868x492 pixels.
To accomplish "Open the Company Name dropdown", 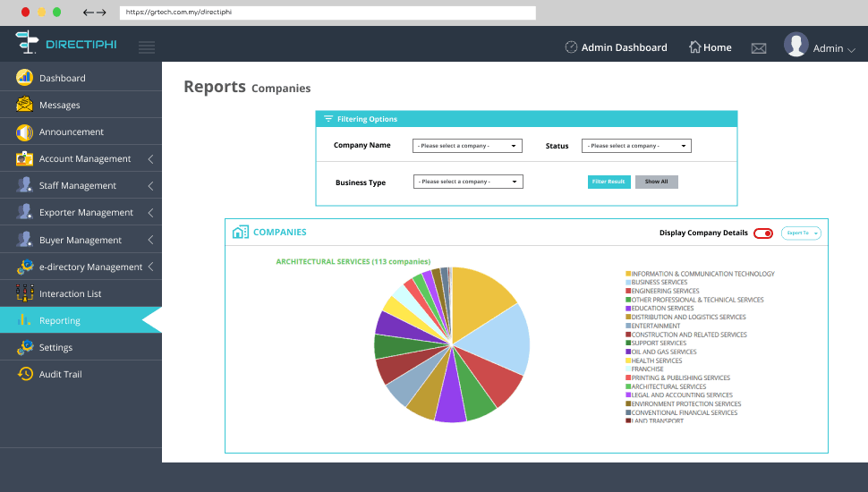I will click(x=467, y=146).
